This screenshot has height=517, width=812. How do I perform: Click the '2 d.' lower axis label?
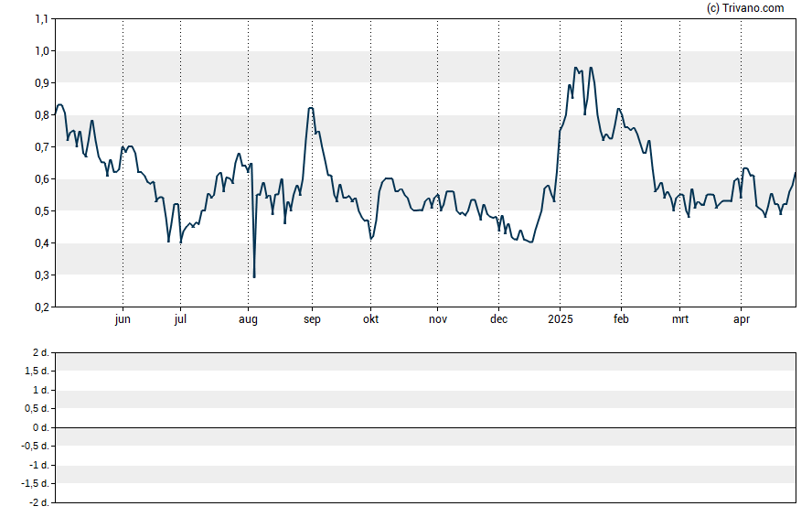(x=41, y=353)
